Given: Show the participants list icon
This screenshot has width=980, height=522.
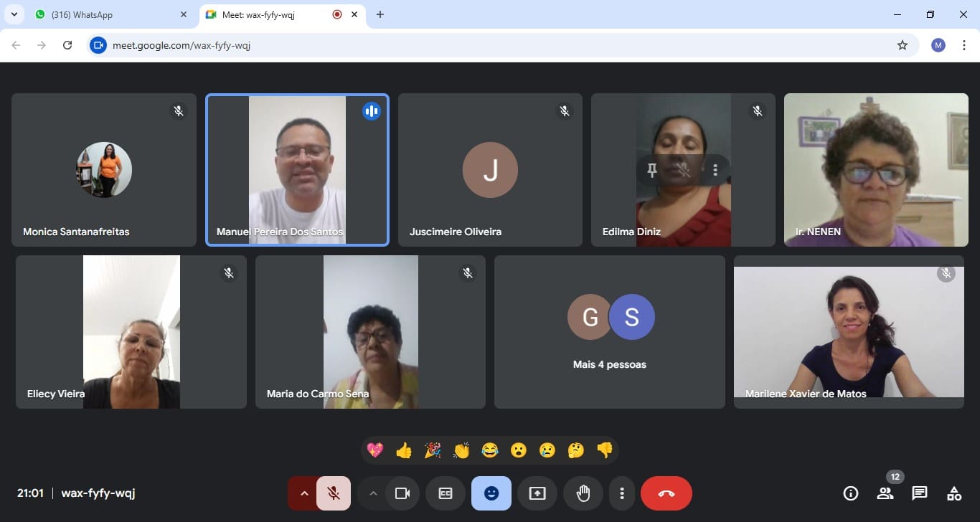Looking at the screenshot, I should click(x=885, y=493).
